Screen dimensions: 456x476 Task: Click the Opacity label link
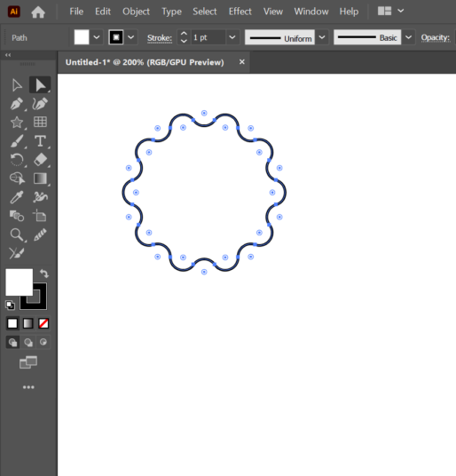[435, 37]
